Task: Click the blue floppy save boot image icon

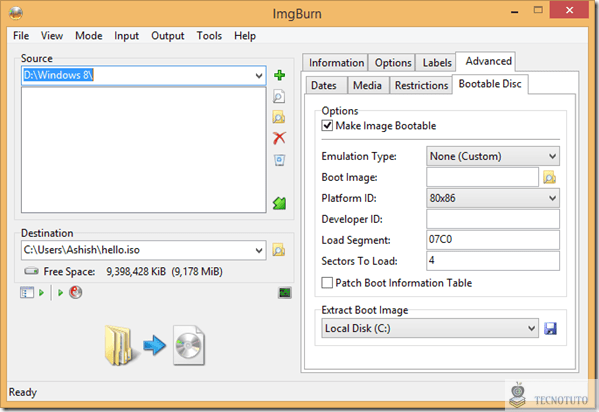Action: 550,328
